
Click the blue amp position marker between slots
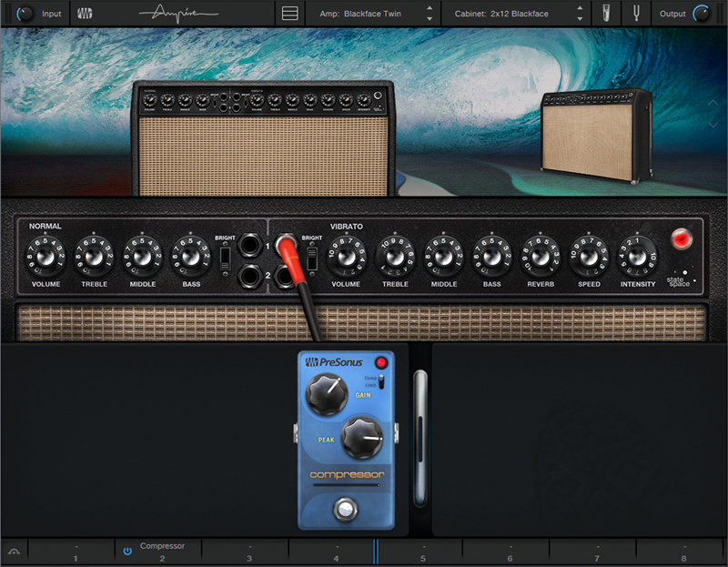376,552
